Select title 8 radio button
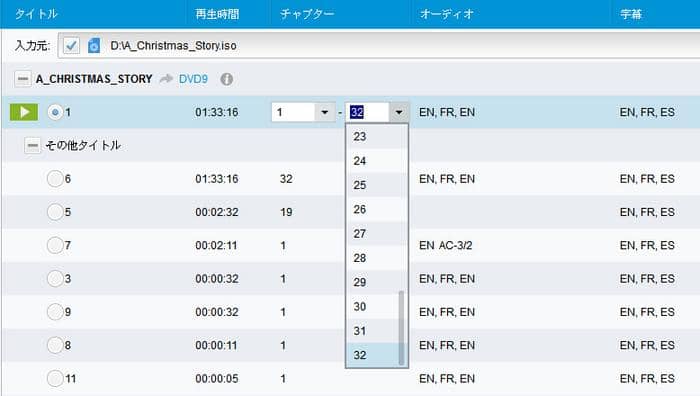 [x=55, y=345]
